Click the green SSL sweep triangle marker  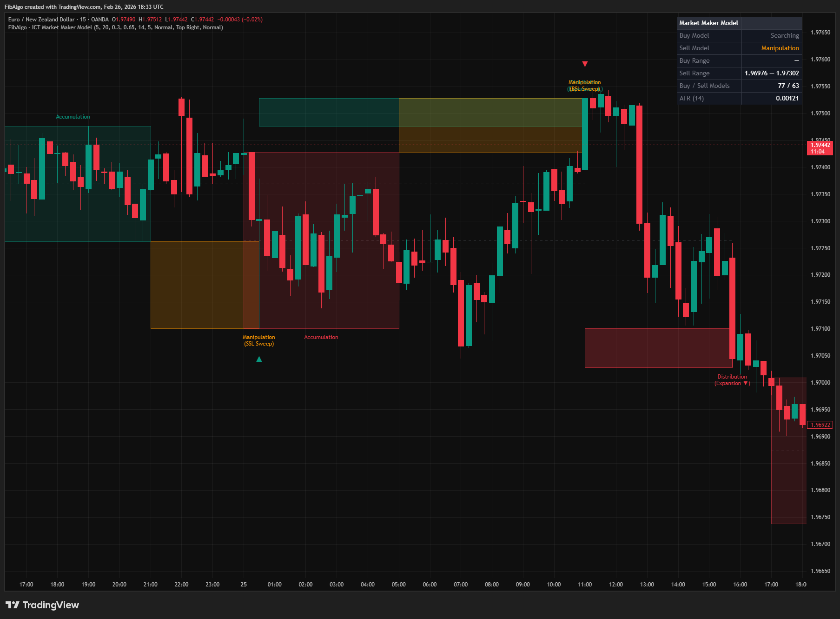[259, 359]
